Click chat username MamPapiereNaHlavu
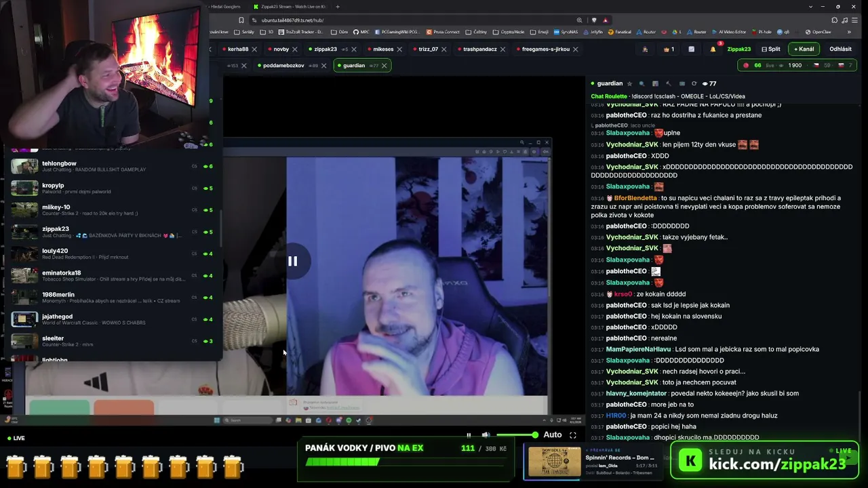This screenshot has height=488, width=868. 638,349
